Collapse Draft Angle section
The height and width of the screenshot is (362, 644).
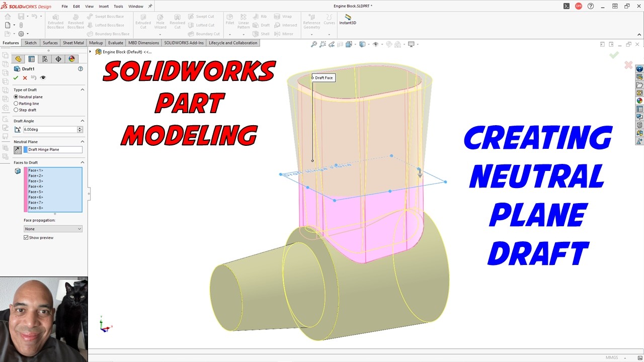[83, 121]
